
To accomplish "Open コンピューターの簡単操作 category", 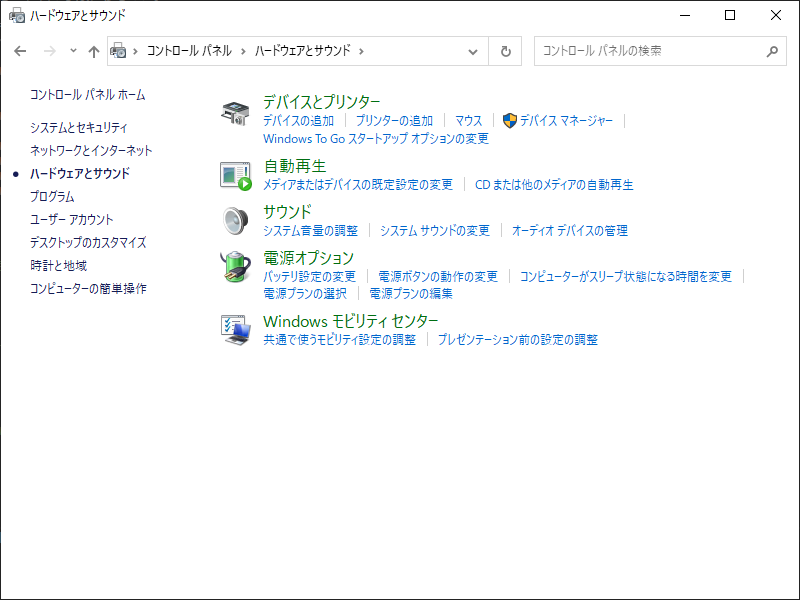I will tap(88, 288).
